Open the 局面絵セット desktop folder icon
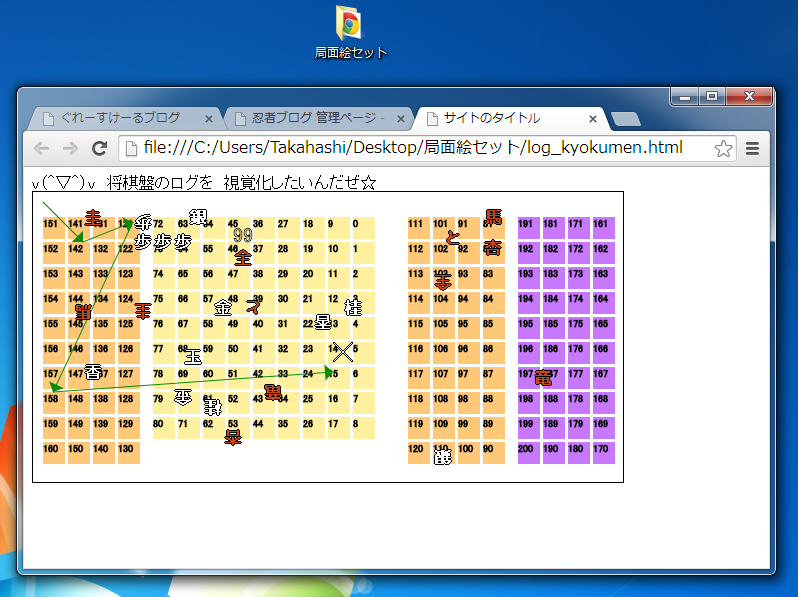Viewport: 798px width, 597px height. (350, 32)
